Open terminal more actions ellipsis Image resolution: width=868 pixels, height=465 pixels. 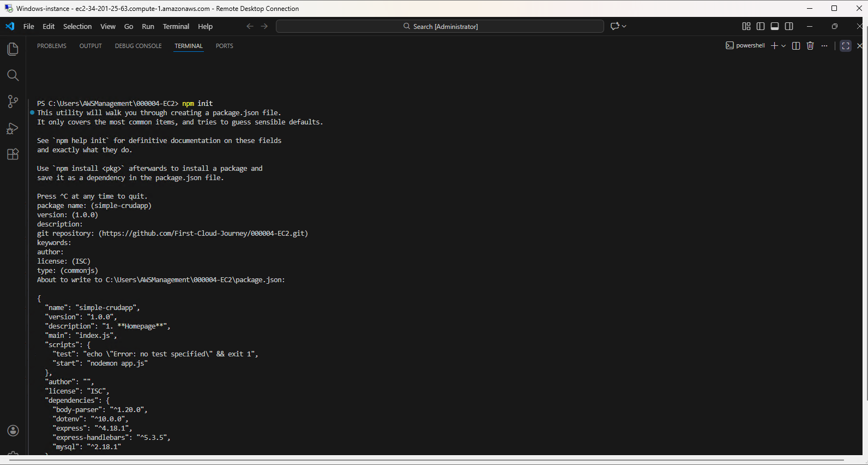pos(824,46)
